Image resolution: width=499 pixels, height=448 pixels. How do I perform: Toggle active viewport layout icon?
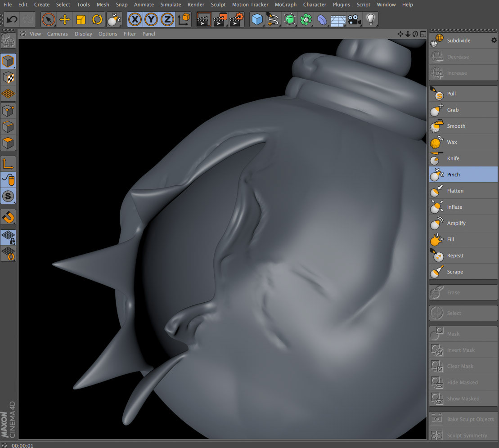423,34
